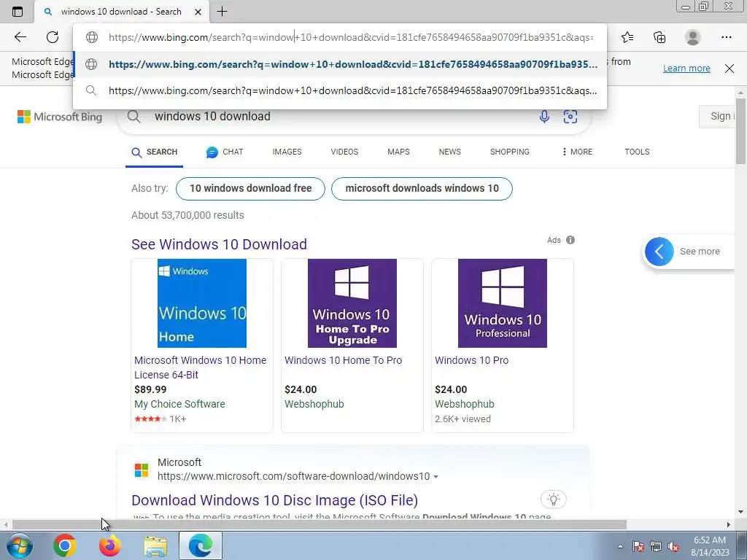
Task: Click the muted volume tray icon
Action: pyautogui.click(x=673, y=547)
